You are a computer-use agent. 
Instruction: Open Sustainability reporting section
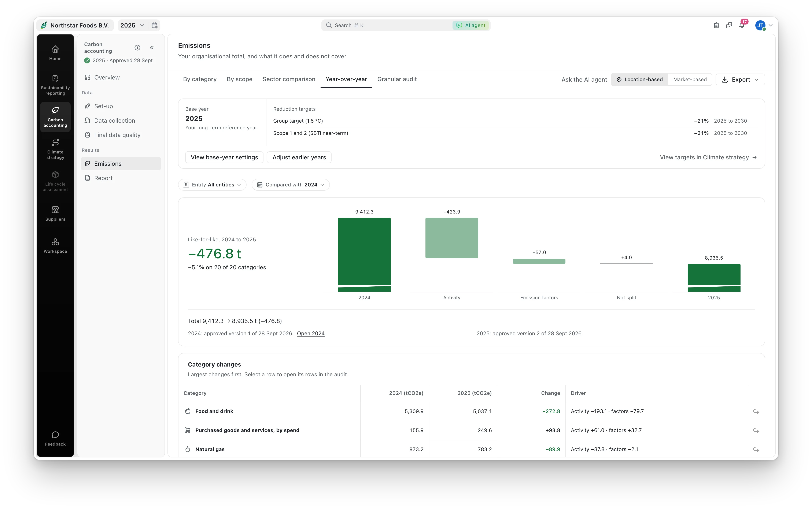(x=55, y=85)
